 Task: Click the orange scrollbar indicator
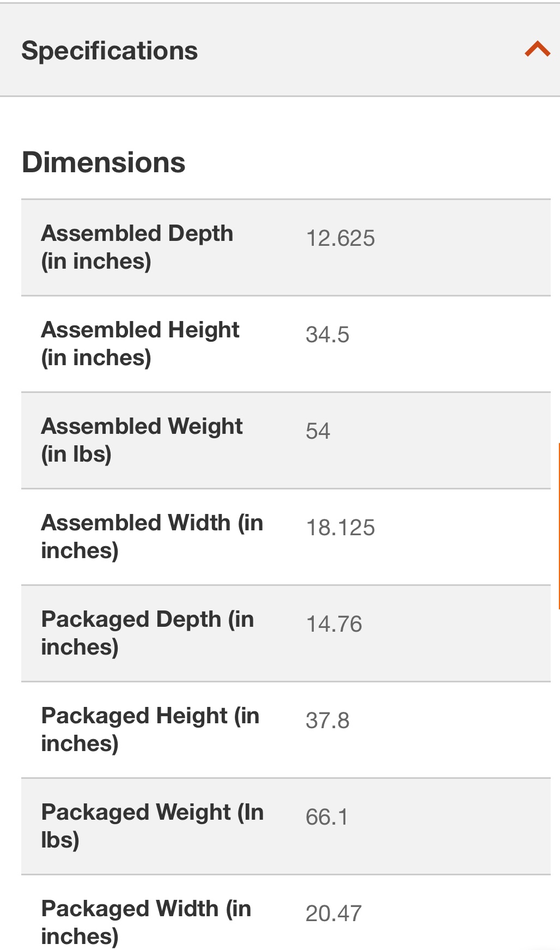(x=558, y=526)
